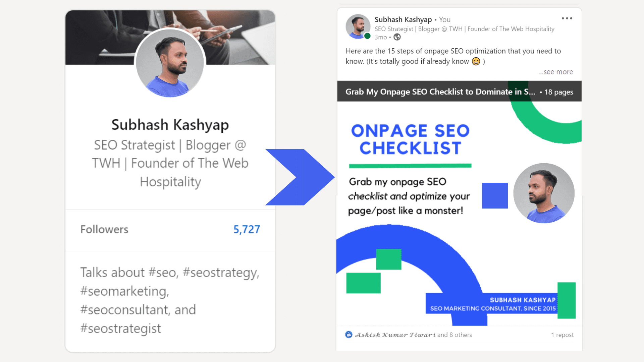Open the 1 repost link

pyautogui.click(x=562, y=335)
